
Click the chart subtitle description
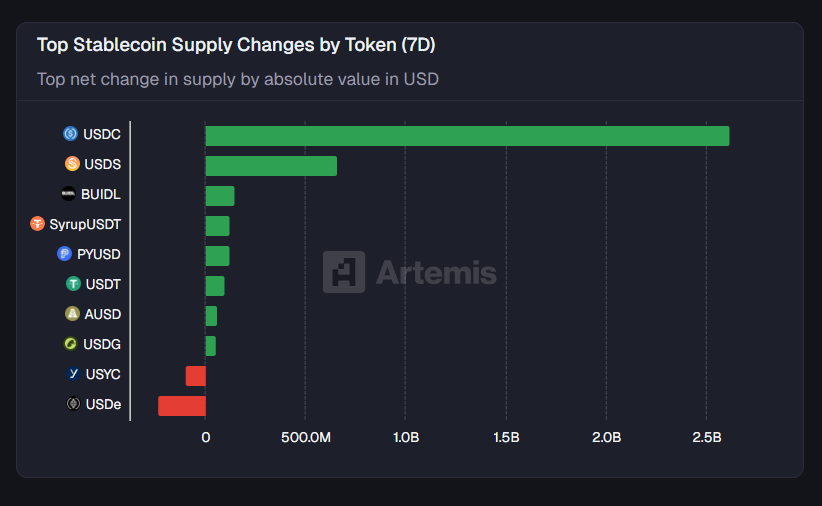point(238,78)
